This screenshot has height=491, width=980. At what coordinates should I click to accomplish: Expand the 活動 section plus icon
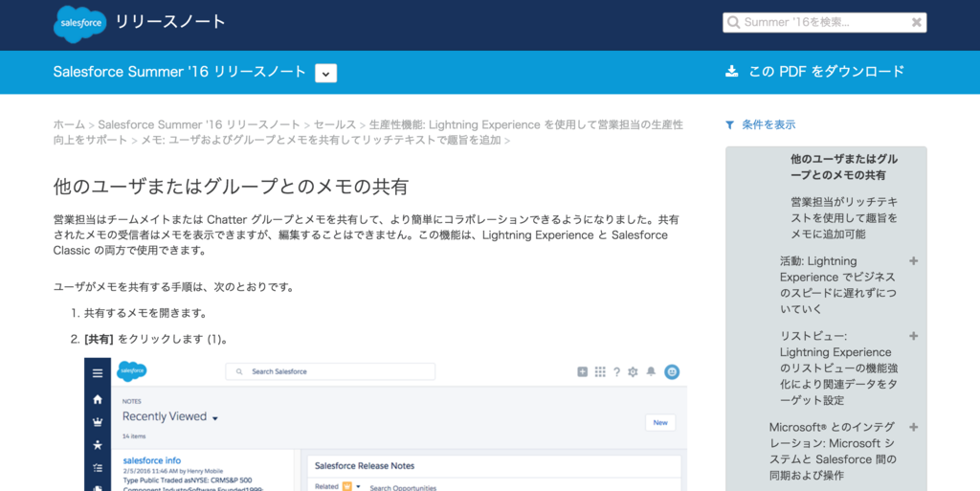pos(913,261)
